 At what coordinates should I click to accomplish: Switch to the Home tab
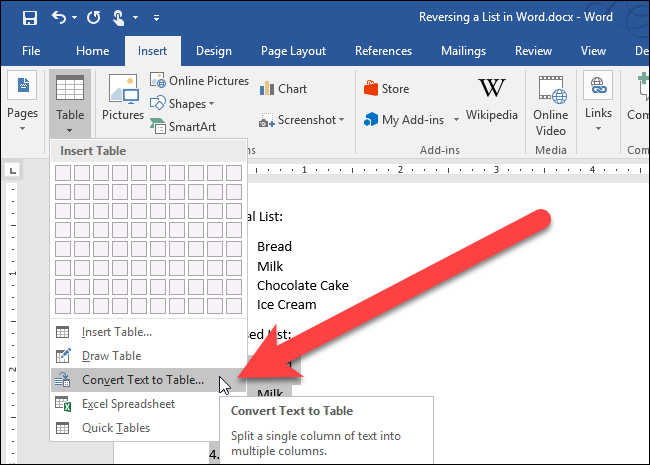point(92,51)
